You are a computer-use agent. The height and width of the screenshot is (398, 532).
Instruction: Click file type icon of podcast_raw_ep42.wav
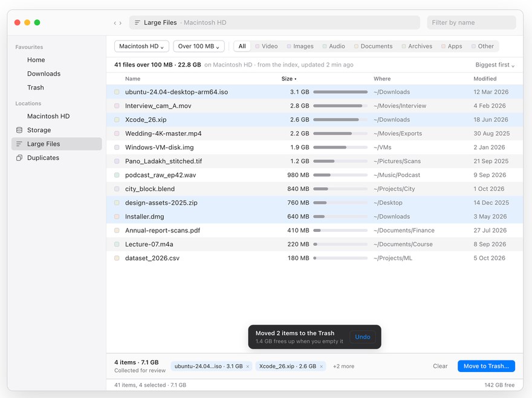[117, 175]
